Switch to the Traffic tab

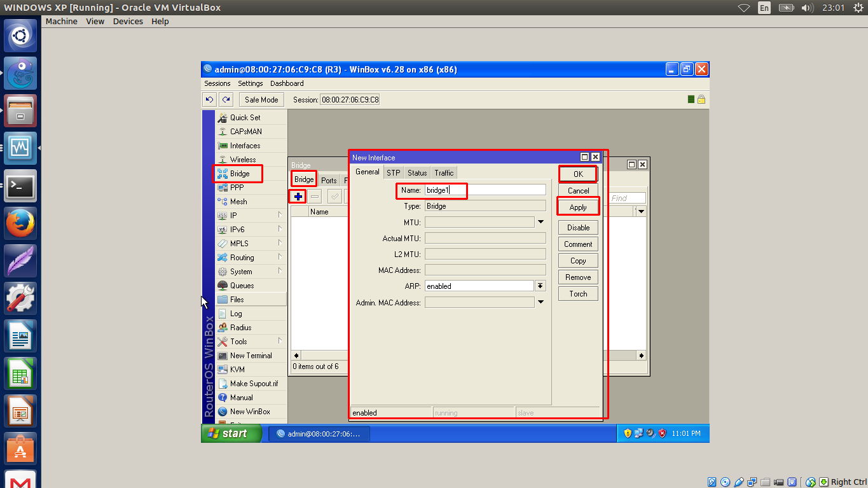[x=444, y=173]
